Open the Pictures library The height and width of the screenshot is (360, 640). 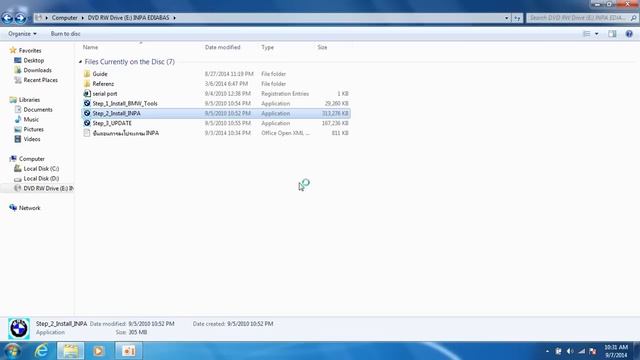(x=33, y=129)
